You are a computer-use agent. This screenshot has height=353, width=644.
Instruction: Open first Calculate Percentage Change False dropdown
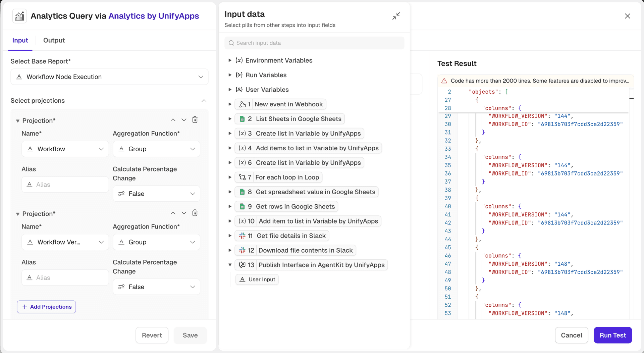coord(156,194)
